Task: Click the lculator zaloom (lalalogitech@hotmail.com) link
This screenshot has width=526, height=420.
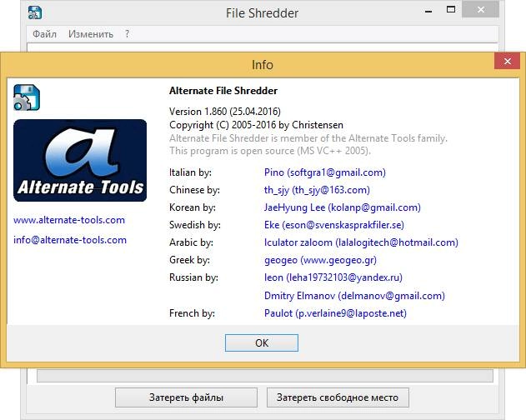Action: click(x=361, y=242)
